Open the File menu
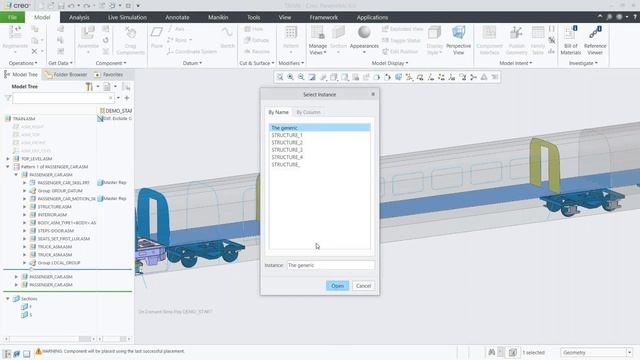640x360 pixels. 12,17
